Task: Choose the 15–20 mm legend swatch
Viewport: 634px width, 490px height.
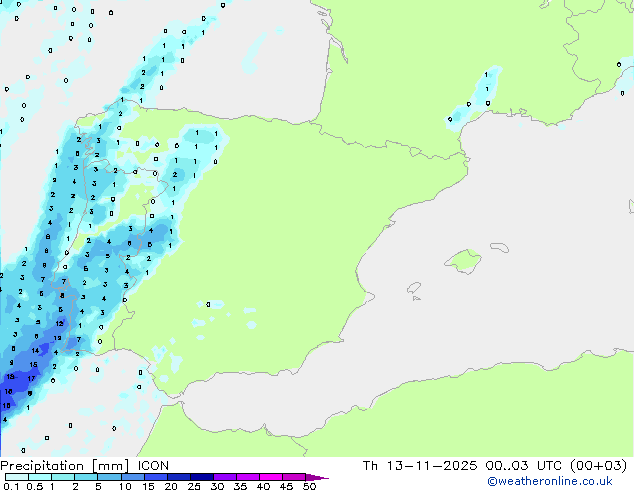Action: (x=155, y=477)
